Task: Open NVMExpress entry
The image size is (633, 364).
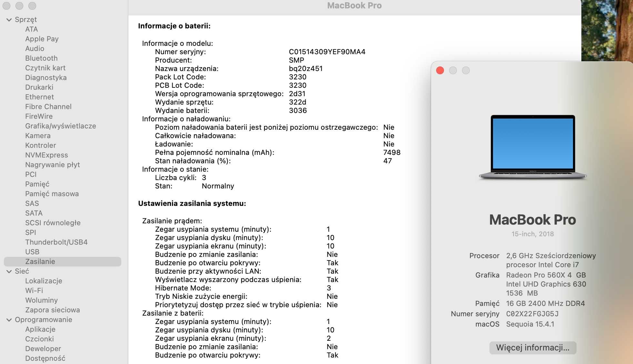Action: pos(47,155)
